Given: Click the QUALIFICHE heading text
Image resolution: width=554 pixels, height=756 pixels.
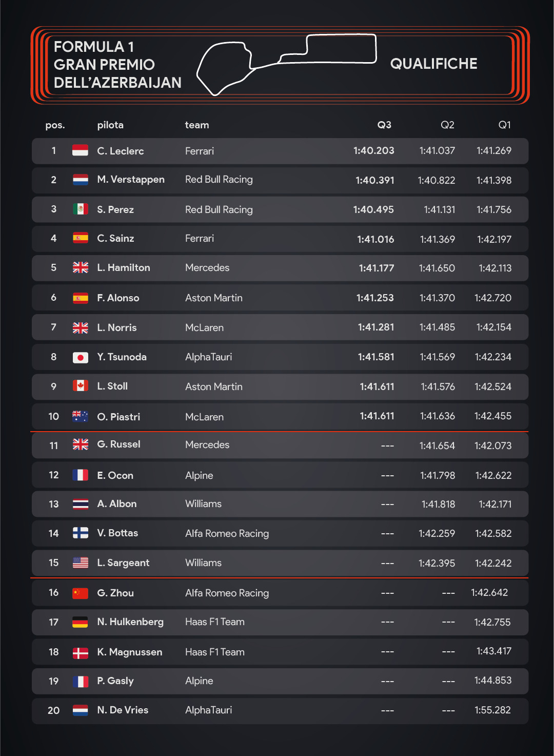Looking at the screenshot, I should pyautogui.click(x=433, y=64).
